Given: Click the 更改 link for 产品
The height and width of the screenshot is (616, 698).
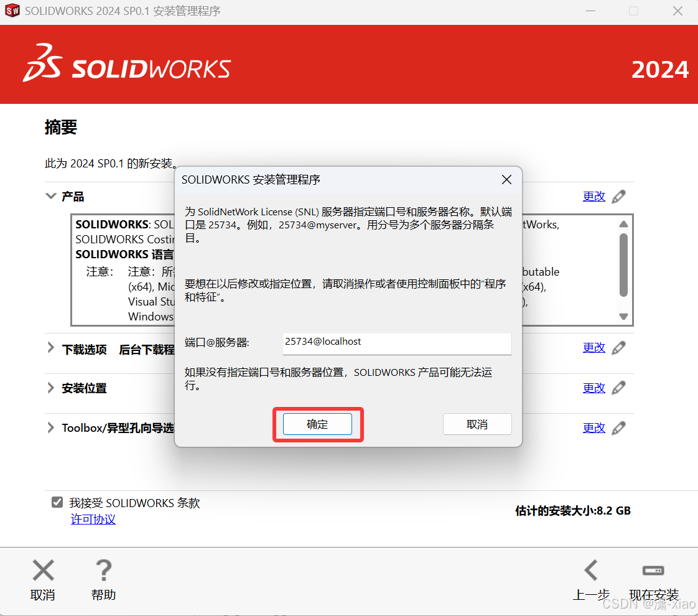Looking at the screenshot, I should (x=594, y=196).
